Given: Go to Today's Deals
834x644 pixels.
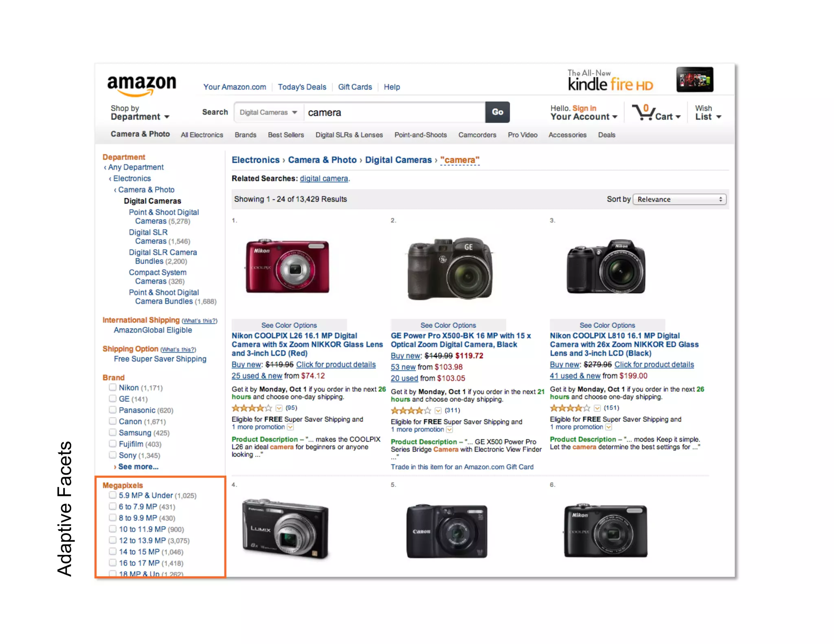Looking at the screenshot, I should click(302, 87).
